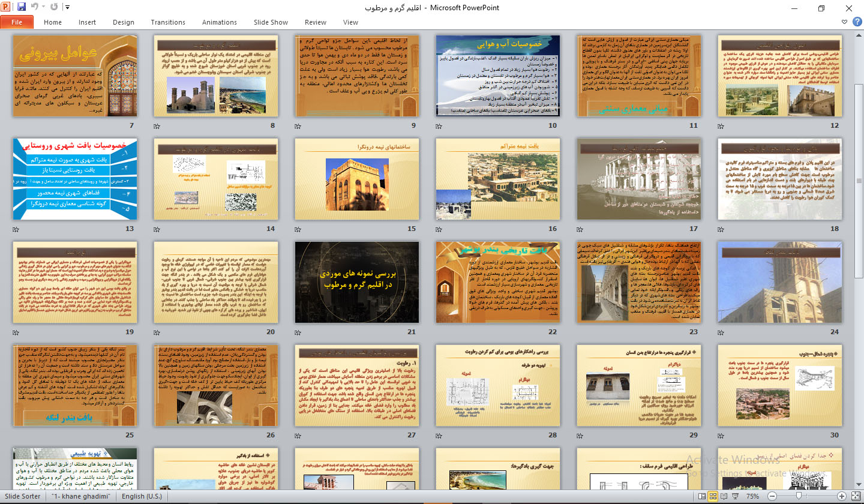The width and height of the screenshot is (864, 504).
Task: Click the zoom in plus button
Action: click(842, 496)
